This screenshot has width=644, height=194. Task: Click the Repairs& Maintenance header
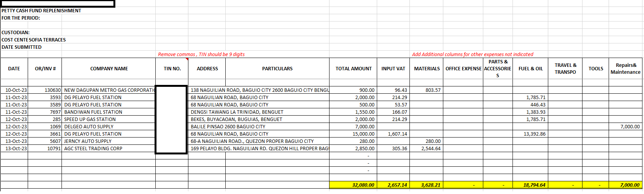(626, 69)
